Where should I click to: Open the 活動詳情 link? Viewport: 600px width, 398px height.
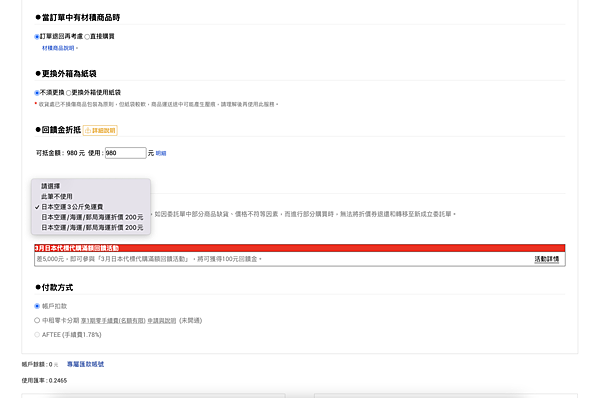(546, 259)
